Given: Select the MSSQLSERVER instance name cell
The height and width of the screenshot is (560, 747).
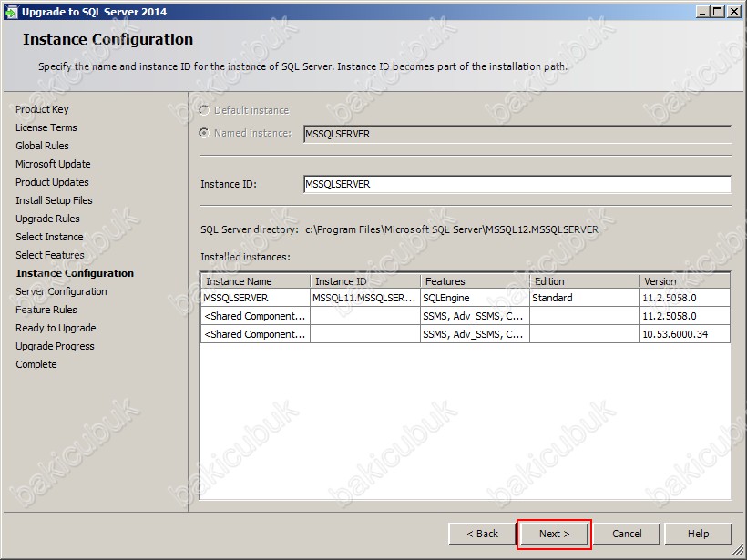Looking at the screenshot, I should (255, 298).
